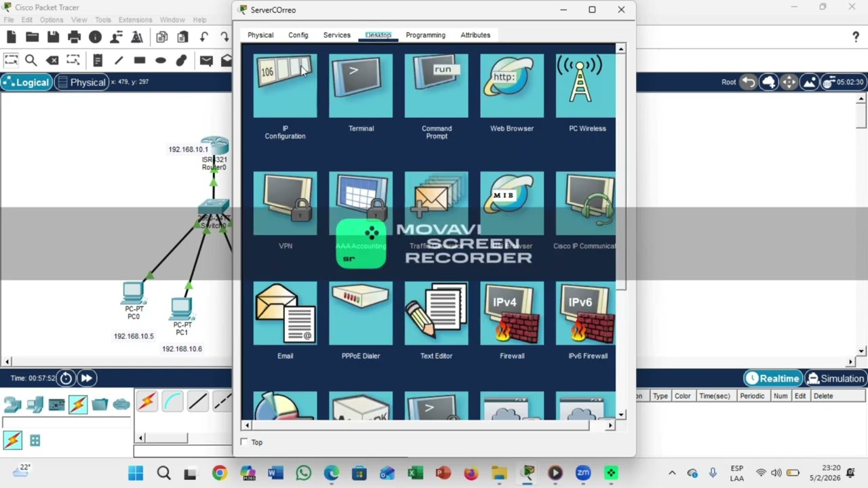Open the Config tab

click(x=298, y=35)
